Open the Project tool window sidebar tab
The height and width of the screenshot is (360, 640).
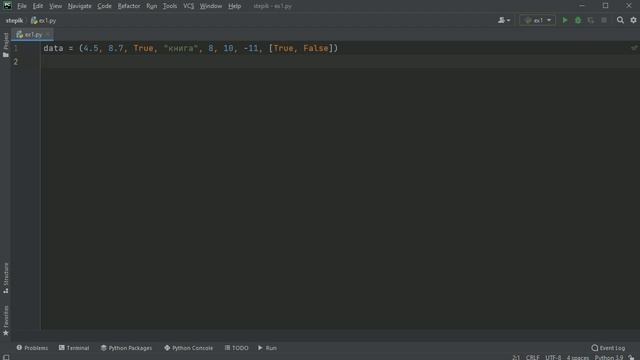click(6, 45)
